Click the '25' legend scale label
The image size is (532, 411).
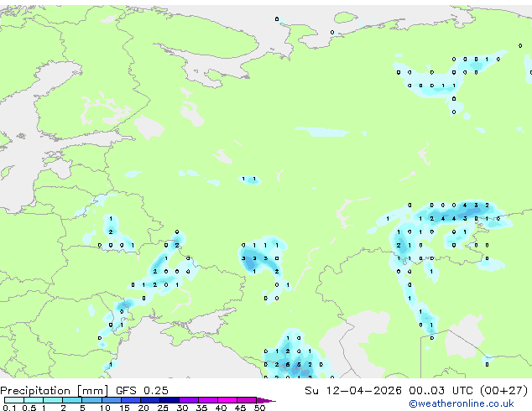pos(163,408)
